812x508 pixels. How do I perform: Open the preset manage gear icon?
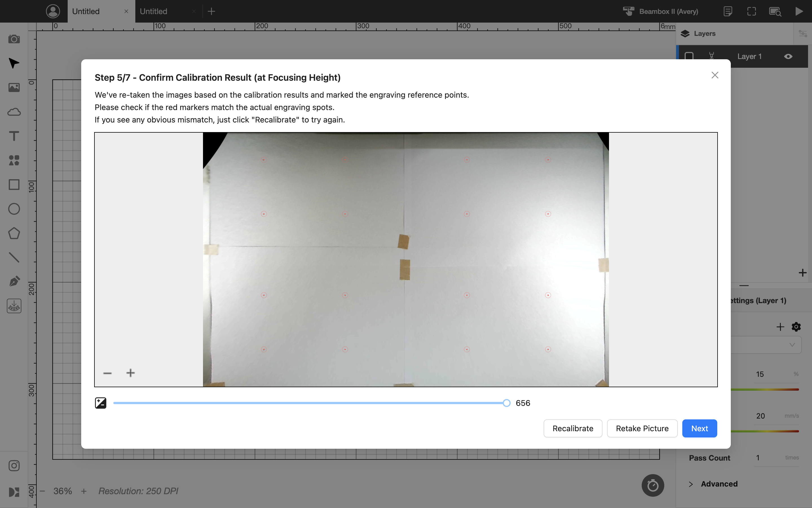796,327
